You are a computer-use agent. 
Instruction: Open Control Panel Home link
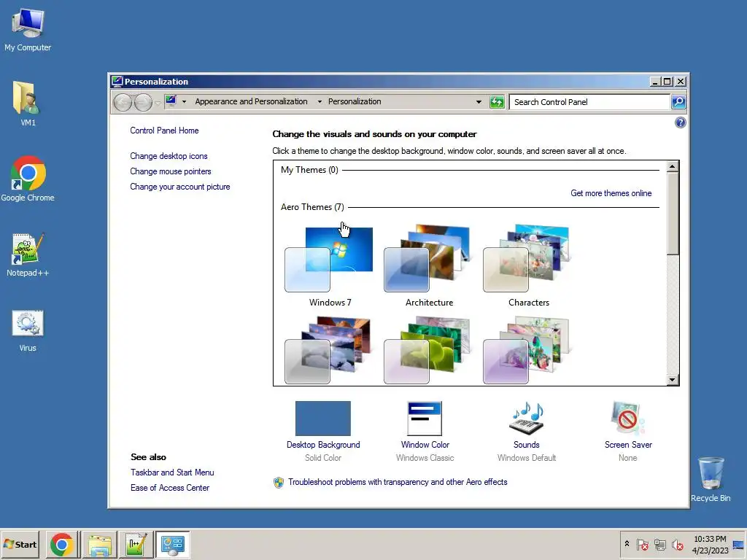pyautogui.click(x=164, y=131)
